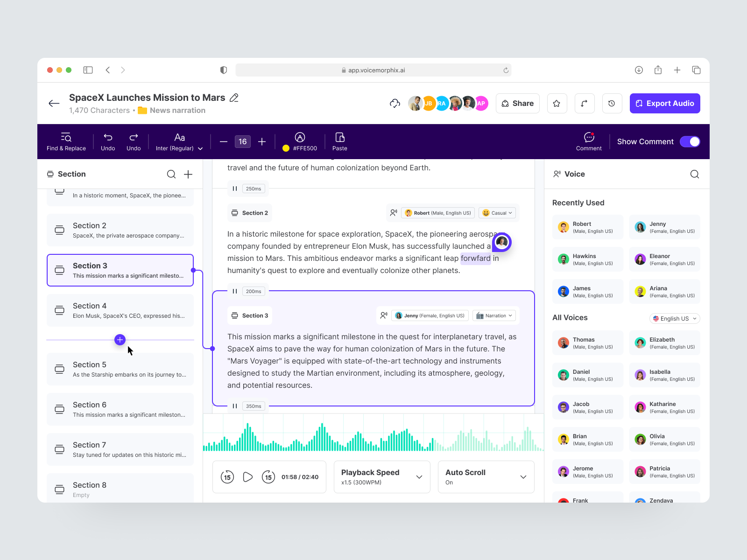Add a new section with the plus icon
Viewport: 747px width, 560px height.
(x=188, y=174)
